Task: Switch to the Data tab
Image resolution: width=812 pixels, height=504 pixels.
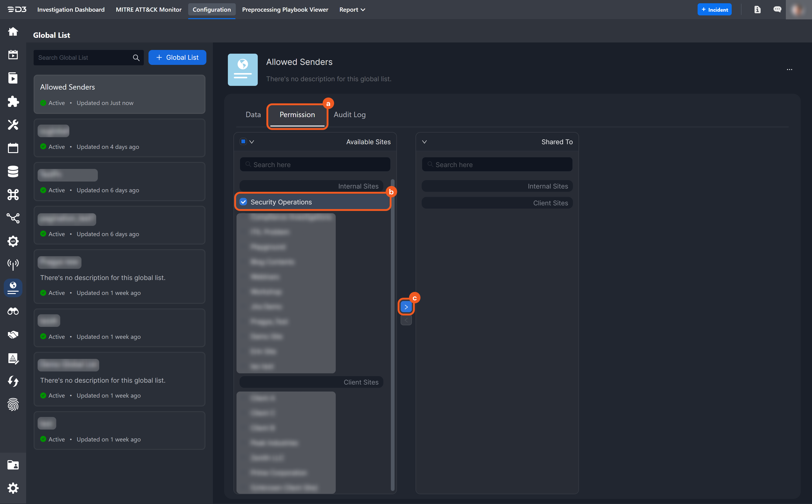Action: tap(253, 115)
